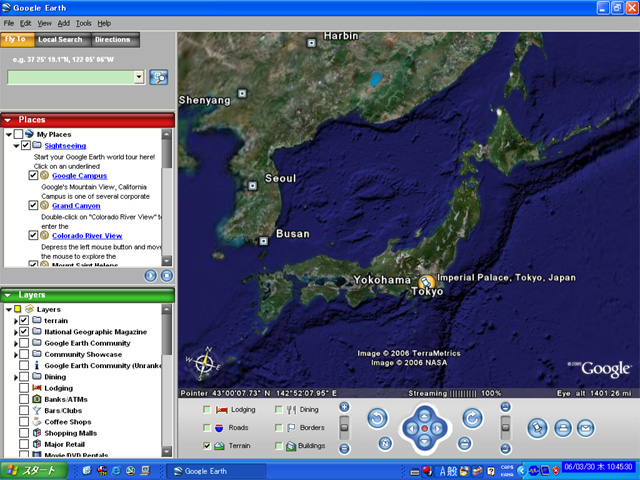Uncheck the Grand Canyon checkbox

[x=33, y=205]
